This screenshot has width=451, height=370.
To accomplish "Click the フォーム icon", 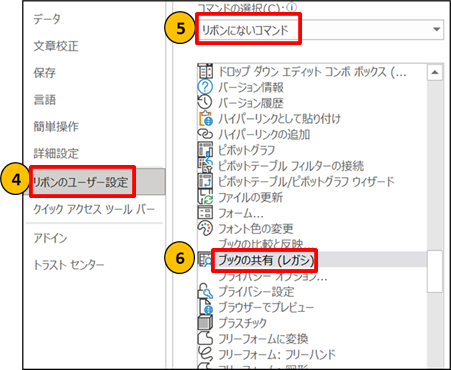I will [x=205, y=212].
